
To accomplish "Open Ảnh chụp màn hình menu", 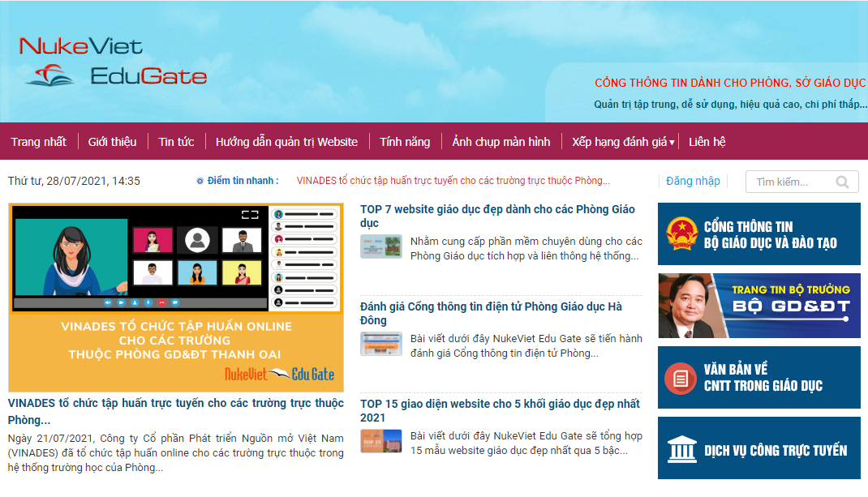I will coord(501,142).
